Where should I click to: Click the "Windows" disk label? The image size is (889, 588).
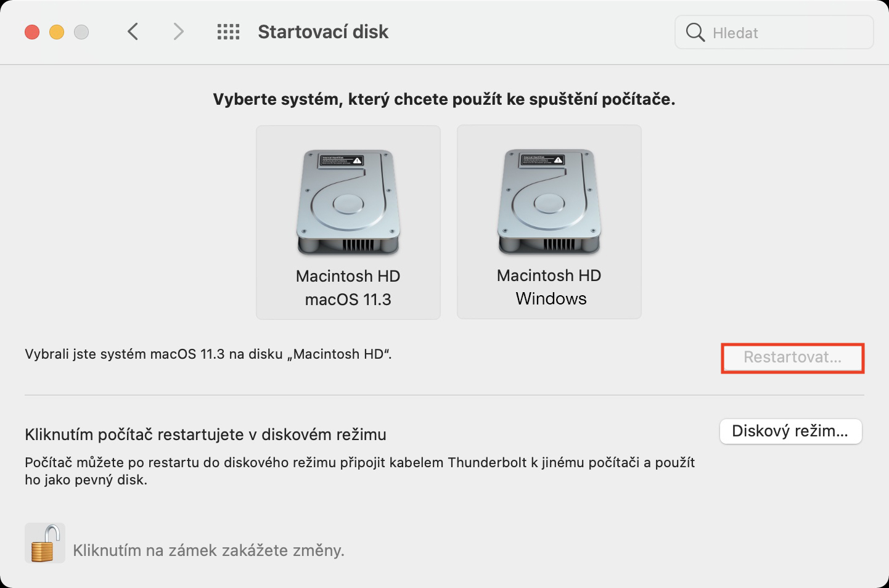click(x=551, y=299)
